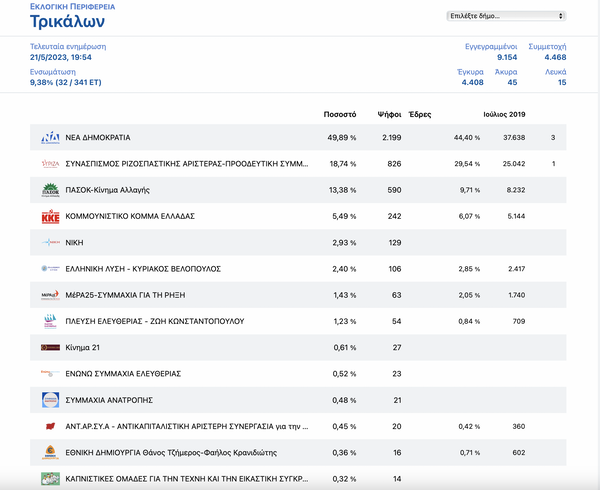600x490 pixels.
Task: Click the ΣΥΡΙΖΑ party logo
Action: click(x=50, y=164)
